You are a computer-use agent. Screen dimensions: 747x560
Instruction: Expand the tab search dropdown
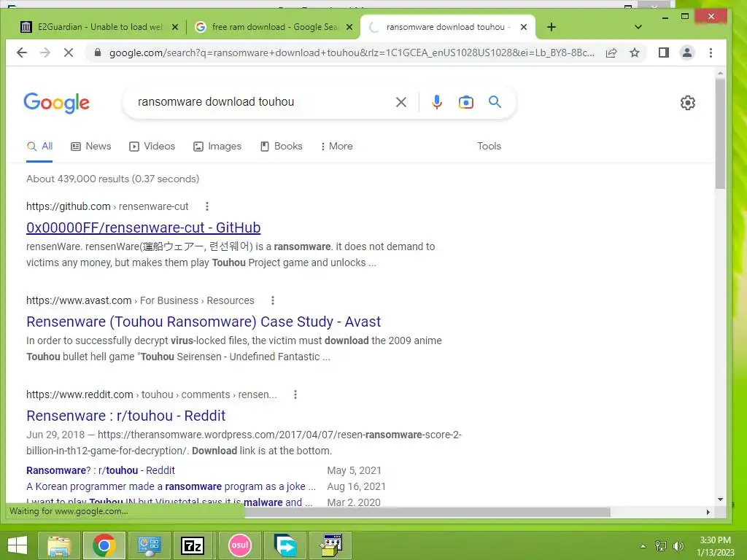coord(638,27)
